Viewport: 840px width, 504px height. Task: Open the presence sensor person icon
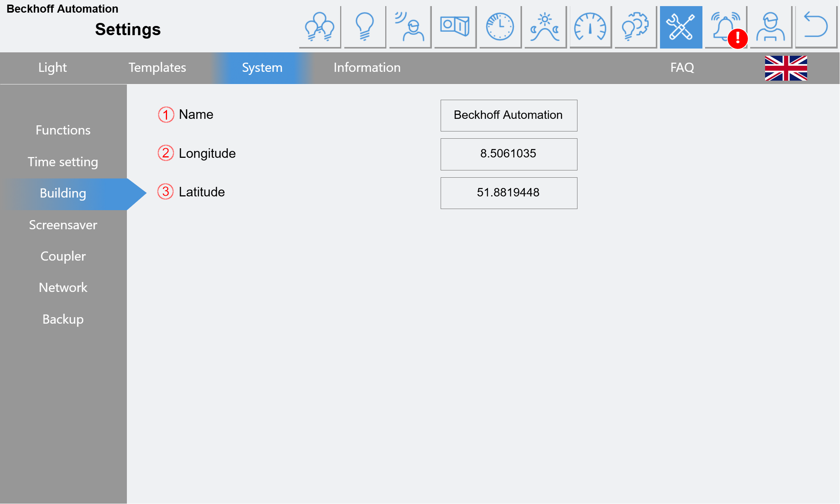[410, 27]
